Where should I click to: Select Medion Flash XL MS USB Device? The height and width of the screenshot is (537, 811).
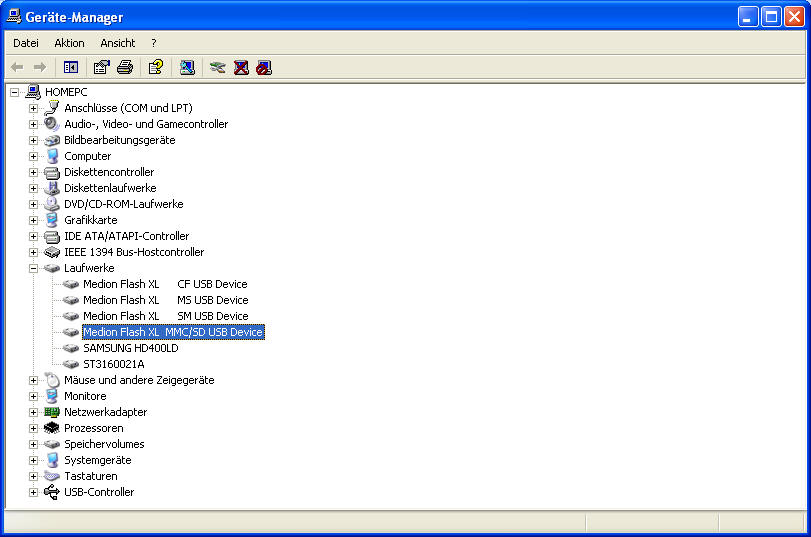(x=166, y=300)
